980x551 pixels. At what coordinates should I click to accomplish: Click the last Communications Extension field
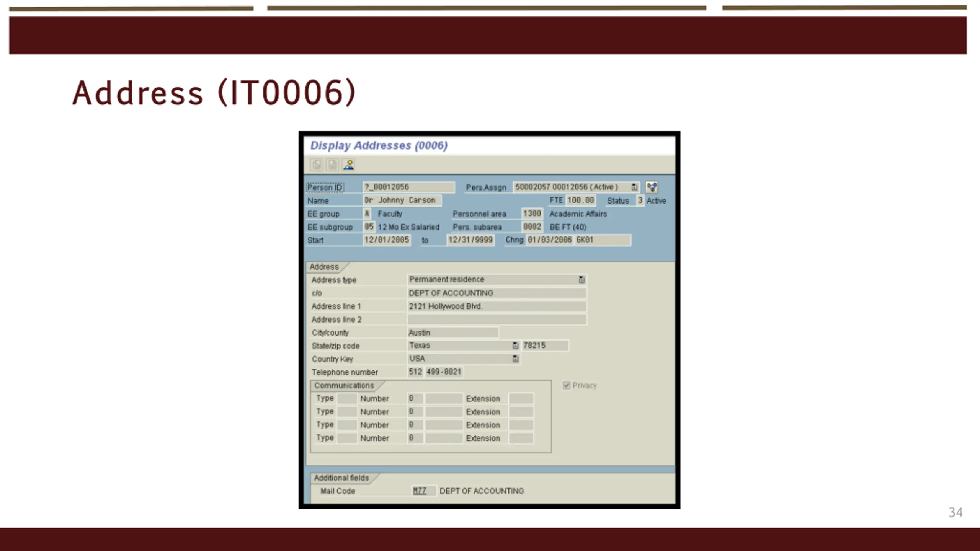pos(521,438)
